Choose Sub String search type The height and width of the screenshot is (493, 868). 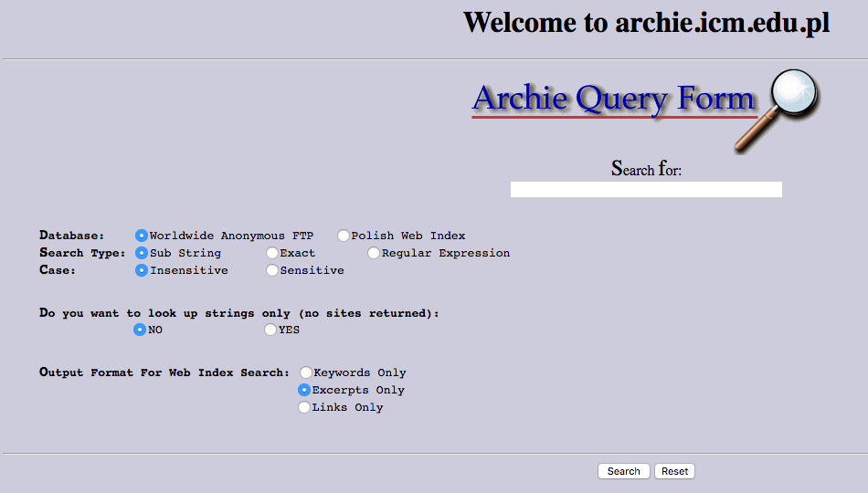(141, 253)
